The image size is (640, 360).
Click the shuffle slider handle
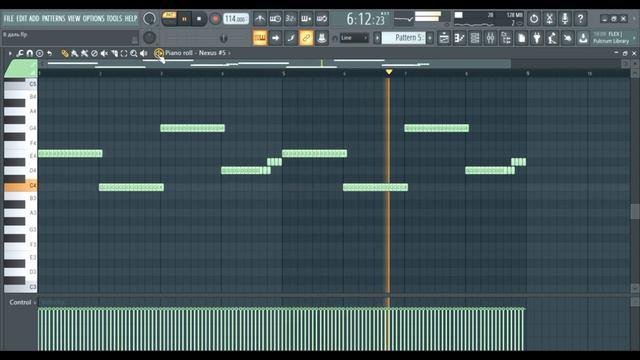[223, 38]
